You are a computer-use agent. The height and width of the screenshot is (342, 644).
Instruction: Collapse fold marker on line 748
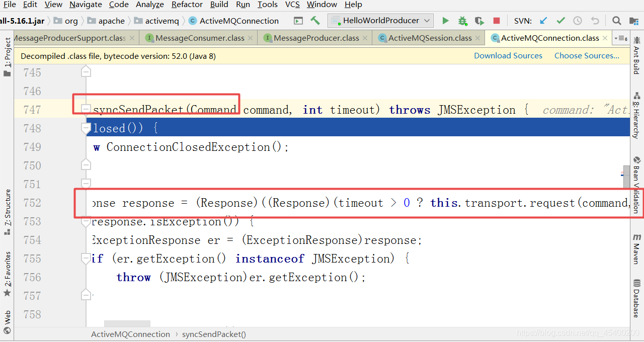coord(86,128)
